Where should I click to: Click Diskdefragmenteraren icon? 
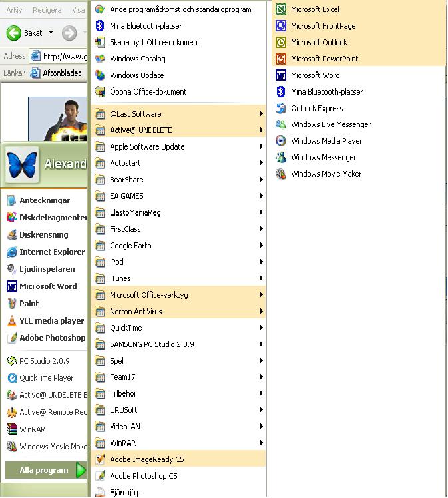12,218
